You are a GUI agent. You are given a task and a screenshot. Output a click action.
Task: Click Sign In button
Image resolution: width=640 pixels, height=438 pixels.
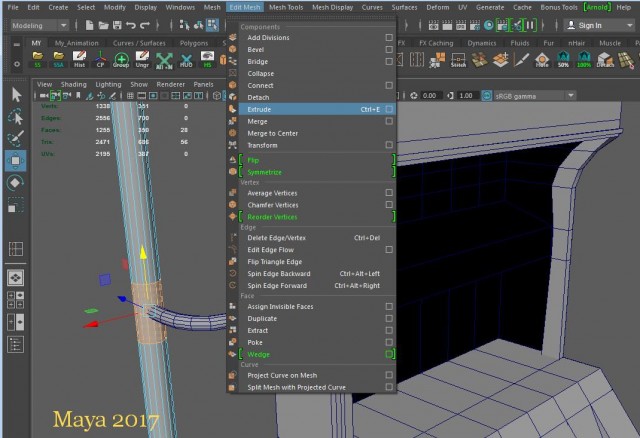[x=590, y=25]
